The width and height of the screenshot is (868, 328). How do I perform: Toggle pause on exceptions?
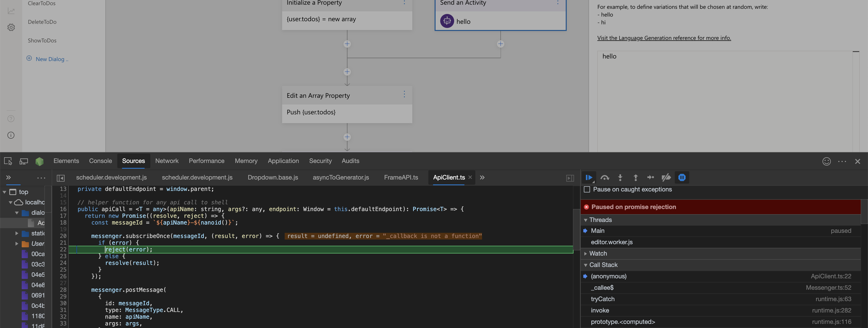tap(682, 177)
